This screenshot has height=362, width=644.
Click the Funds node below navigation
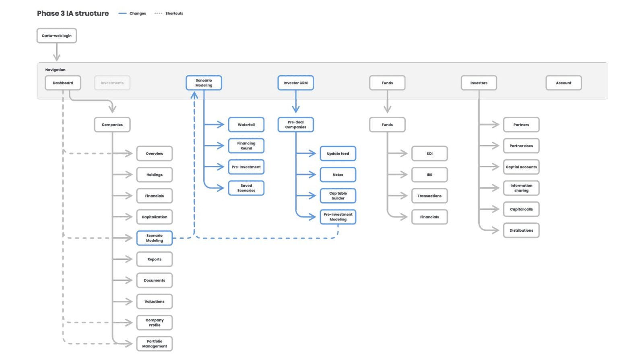[387, 125]
